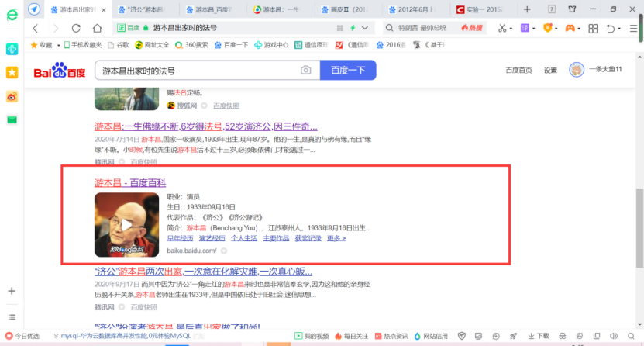Open the browser home page

click(x=97, y=28)
